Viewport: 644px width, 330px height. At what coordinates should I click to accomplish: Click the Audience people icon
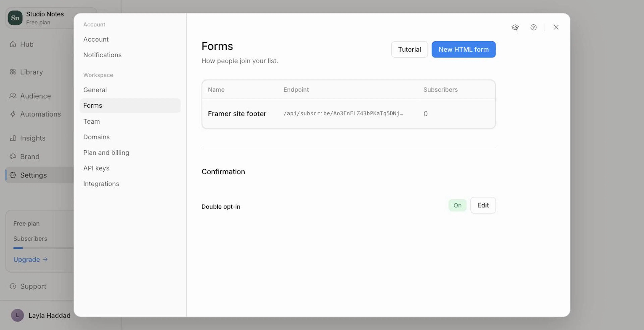[13, 96]
